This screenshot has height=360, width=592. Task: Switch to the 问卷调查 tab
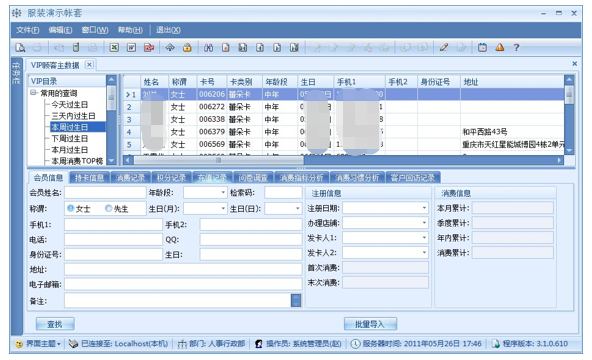(253, 177)
